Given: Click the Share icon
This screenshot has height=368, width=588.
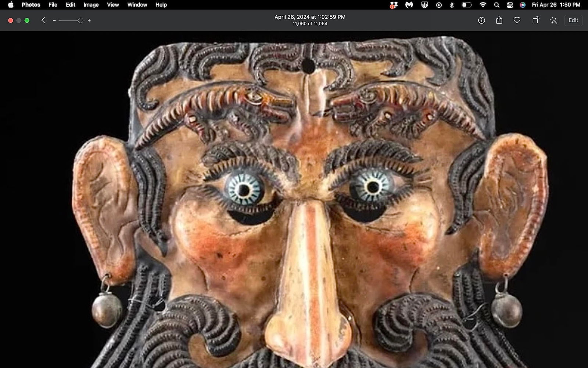Looking at the screenshot, I should point(499,20).
